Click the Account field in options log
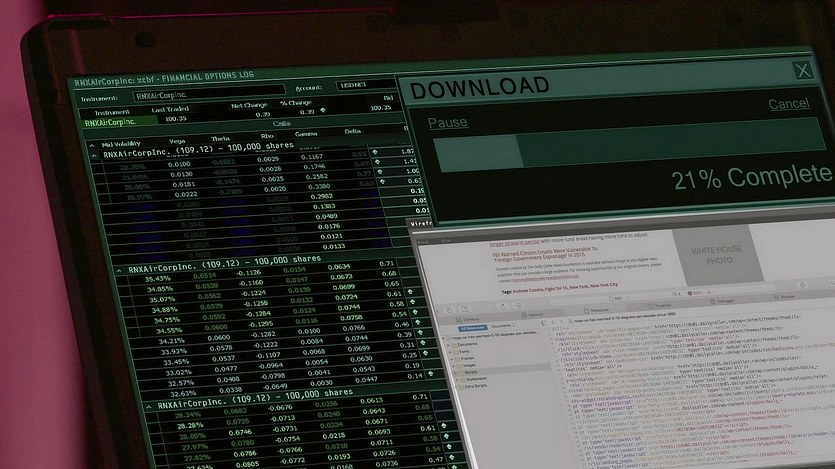 tap(365, 85)
